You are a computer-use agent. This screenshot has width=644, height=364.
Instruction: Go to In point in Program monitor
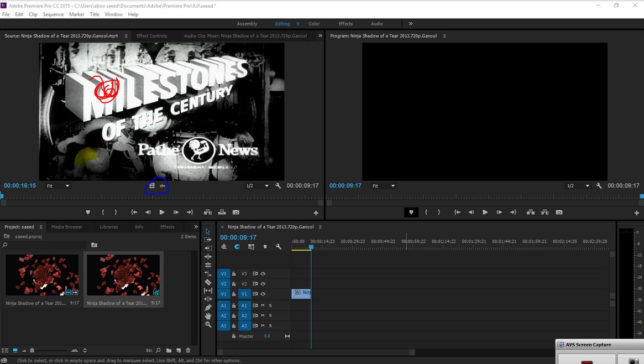457,212
